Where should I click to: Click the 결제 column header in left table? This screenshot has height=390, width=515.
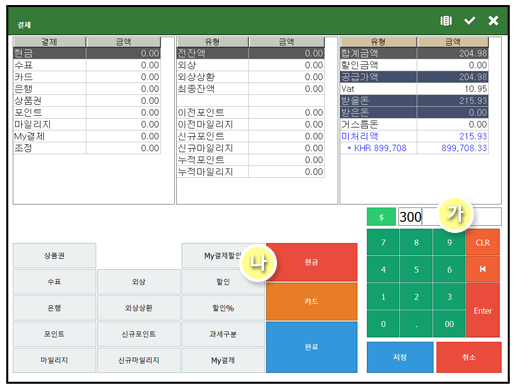[49, 42]
